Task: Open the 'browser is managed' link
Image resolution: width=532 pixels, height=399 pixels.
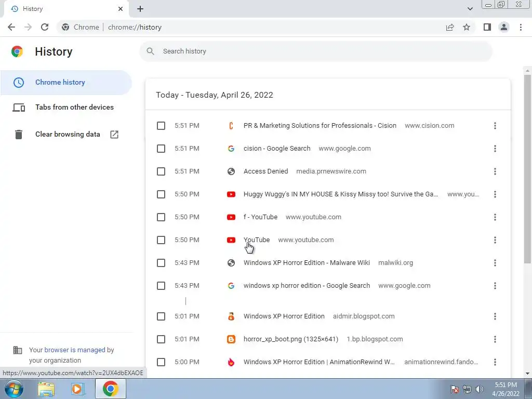Action: tap(75, 350)
